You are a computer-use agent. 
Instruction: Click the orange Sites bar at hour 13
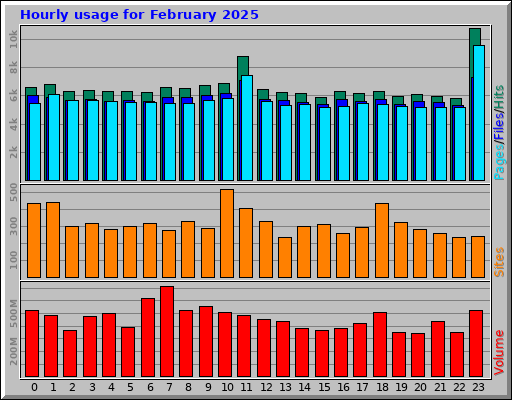(285, 257)
